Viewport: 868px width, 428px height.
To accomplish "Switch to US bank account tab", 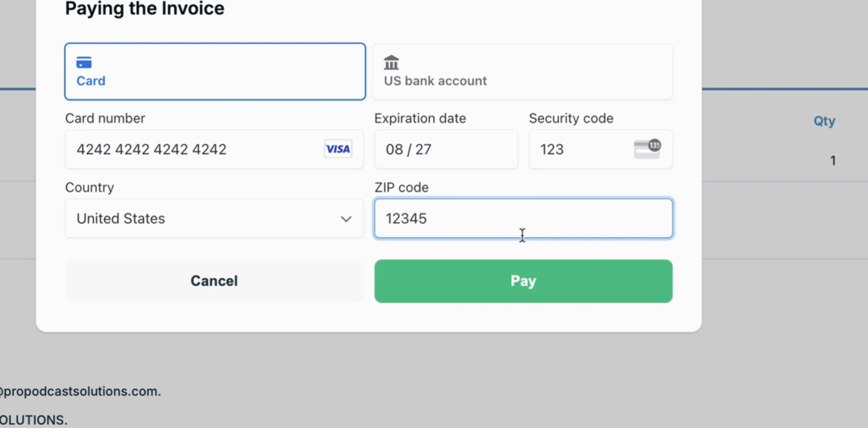I will (x=522, y=71).
